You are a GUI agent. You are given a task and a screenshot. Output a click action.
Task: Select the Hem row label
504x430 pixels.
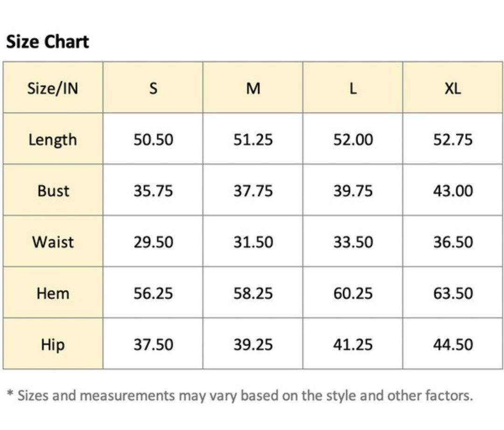click(x=53, y=293)
